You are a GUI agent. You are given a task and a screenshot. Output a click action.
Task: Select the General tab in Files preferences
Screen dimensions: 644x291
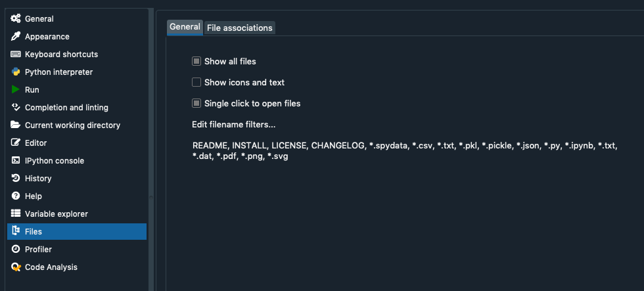click(x=185, y=27)
